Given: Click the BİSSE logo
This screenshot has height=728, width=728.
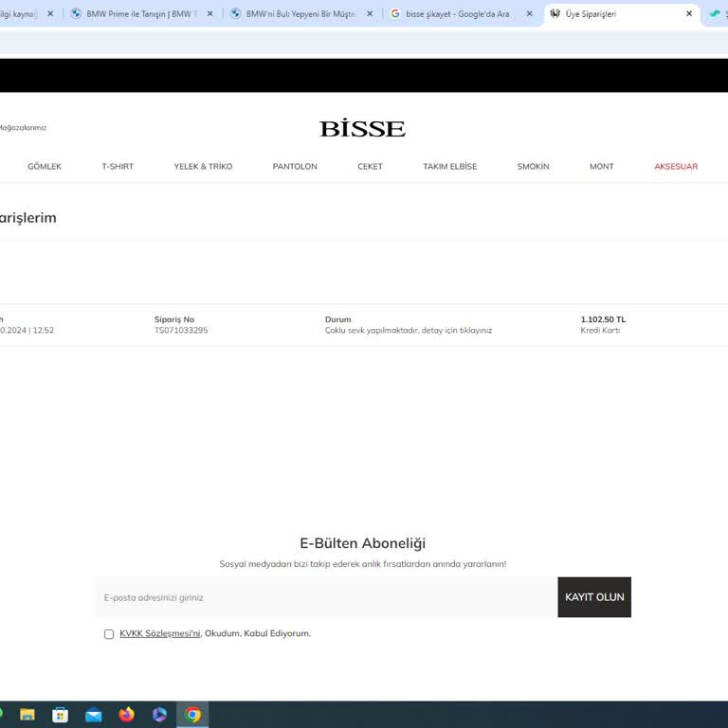Looking at the screenshot, I should tap(363, 129).
